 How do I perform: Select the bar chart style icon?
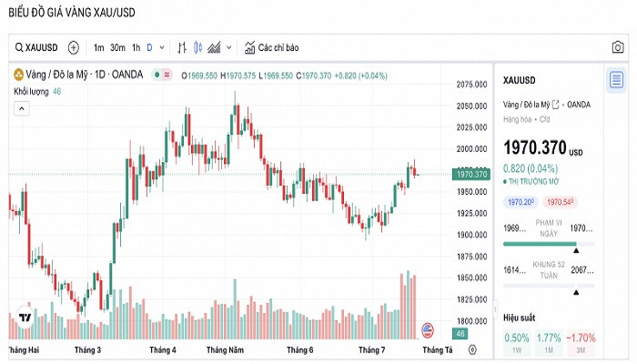click(x=182, y=47)
